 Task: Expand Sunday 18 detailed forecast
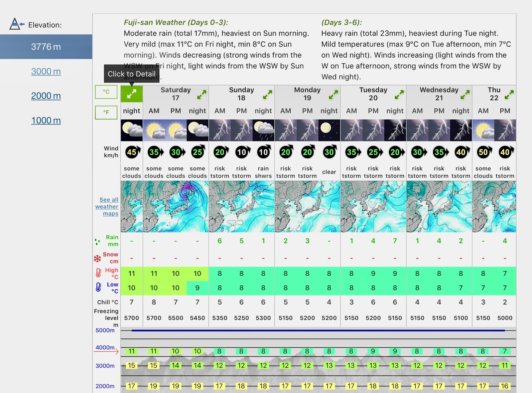coord(267,95)
